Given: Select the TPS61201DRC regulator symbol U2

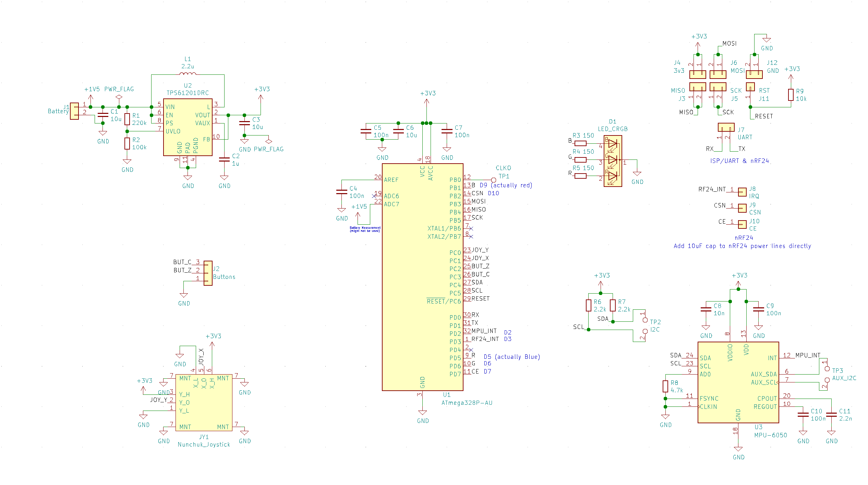Looking at the screenshot, I should [x=188, y=127].
